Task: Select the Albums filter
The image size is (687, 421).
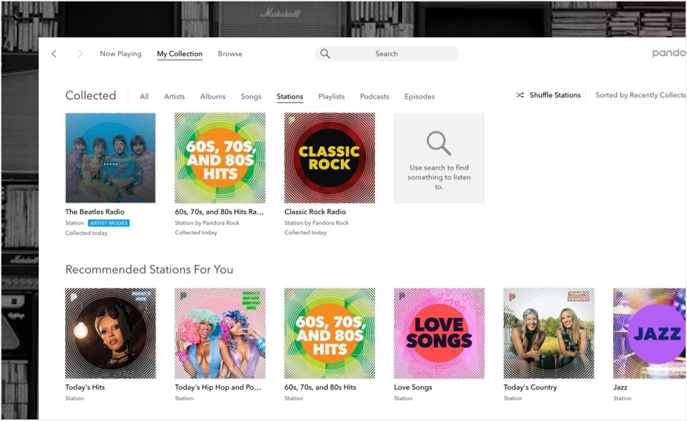Action: (212, 97)
